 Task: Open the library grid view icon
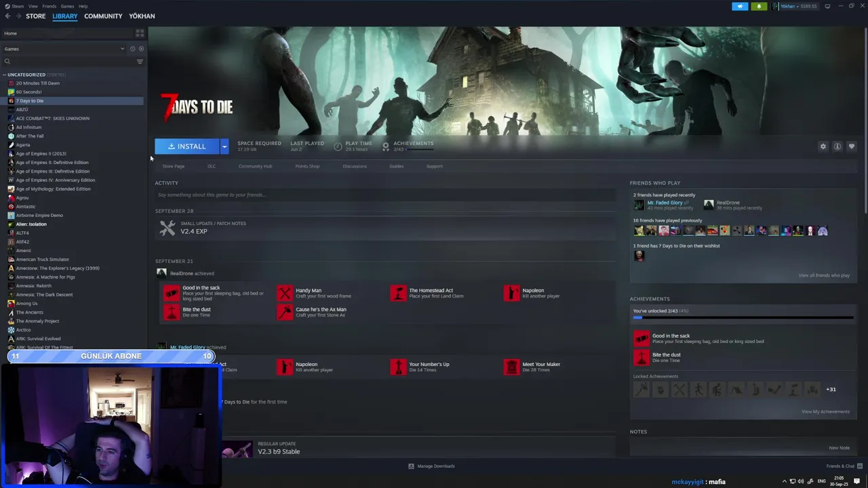click(140, 33)
